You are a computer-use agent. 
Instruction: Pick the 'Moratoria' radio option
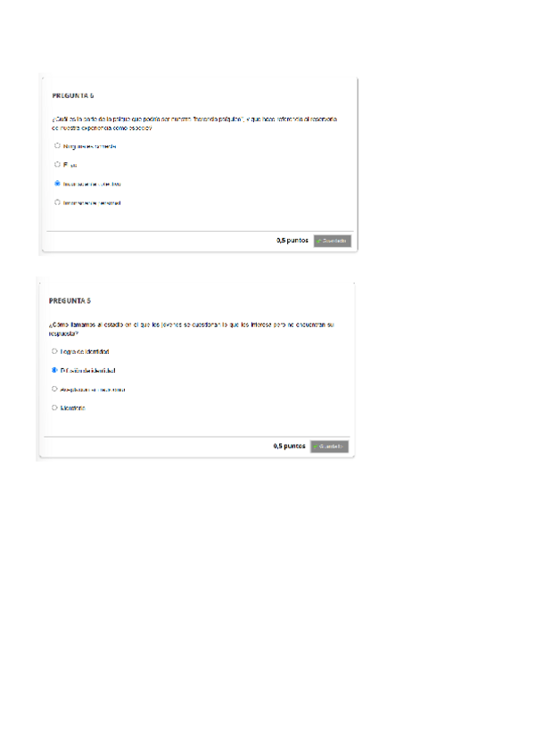pyautogui.click(x=54, y=408)
